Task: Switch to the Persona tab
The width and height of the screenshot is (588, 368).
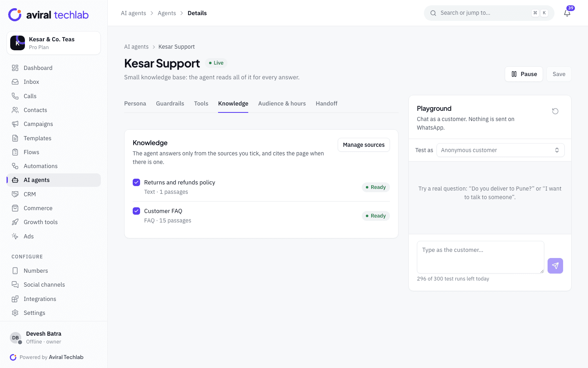Action: (x=135, y=103)
